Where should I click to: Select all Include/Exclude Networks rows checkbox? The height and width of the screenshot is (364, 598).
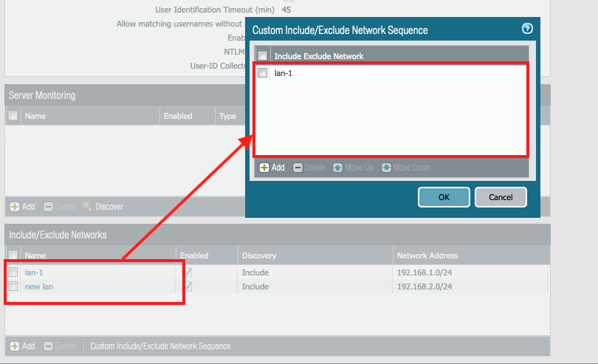(13, 255)
